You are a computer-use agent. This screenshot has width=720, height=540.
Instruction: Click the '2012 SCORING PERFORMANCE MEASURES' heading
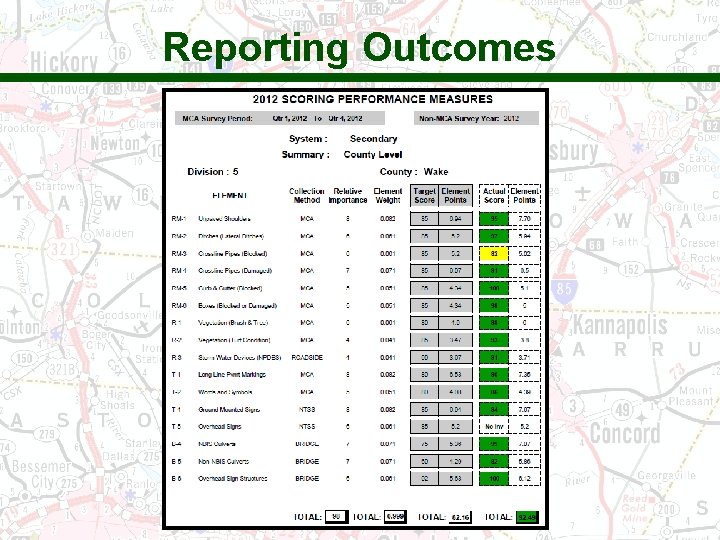pyautogui.click(x=372, y=99)
